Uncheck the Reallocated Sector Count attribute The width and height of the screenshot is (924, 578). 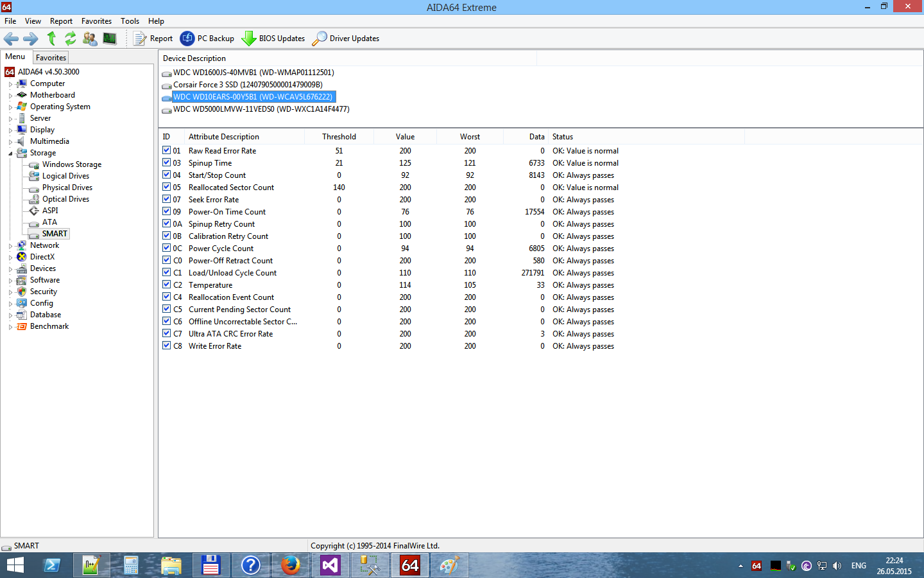click(166, 187)
